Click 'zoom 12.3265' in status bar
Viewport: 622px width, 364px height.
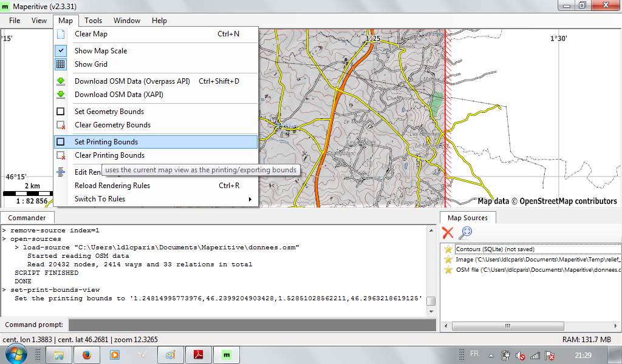click(136, 340)
